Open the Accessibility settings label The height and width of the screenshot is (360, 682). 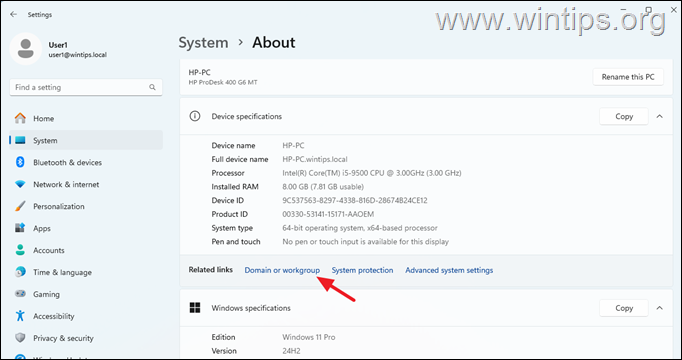tap(53, 316)
